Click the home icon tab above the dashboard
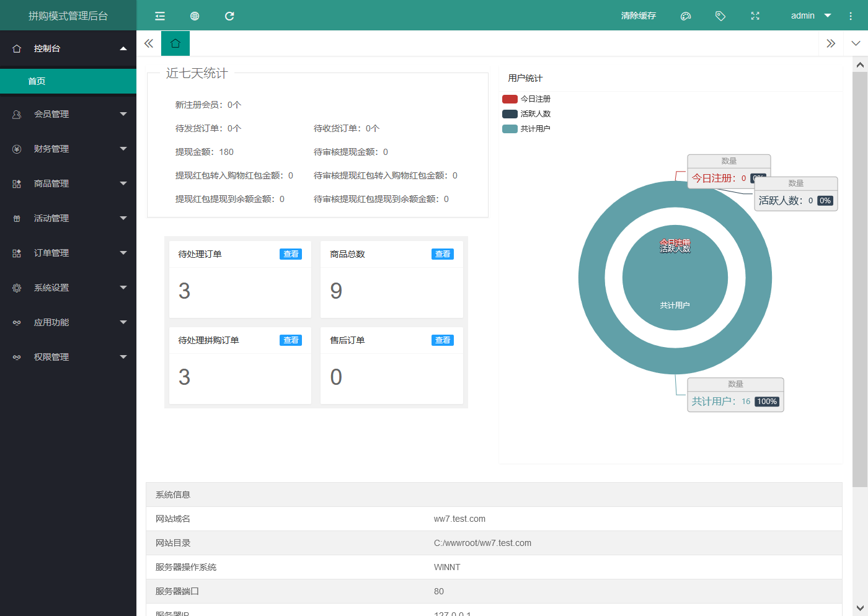The image size is (868, 616). coord(175,43)
